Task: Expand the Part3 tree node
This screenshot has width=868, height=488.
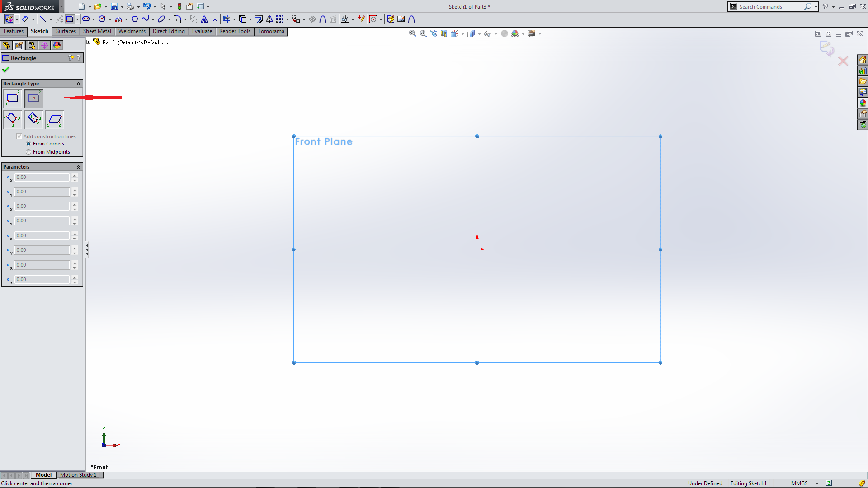Action: coord(89,42)
